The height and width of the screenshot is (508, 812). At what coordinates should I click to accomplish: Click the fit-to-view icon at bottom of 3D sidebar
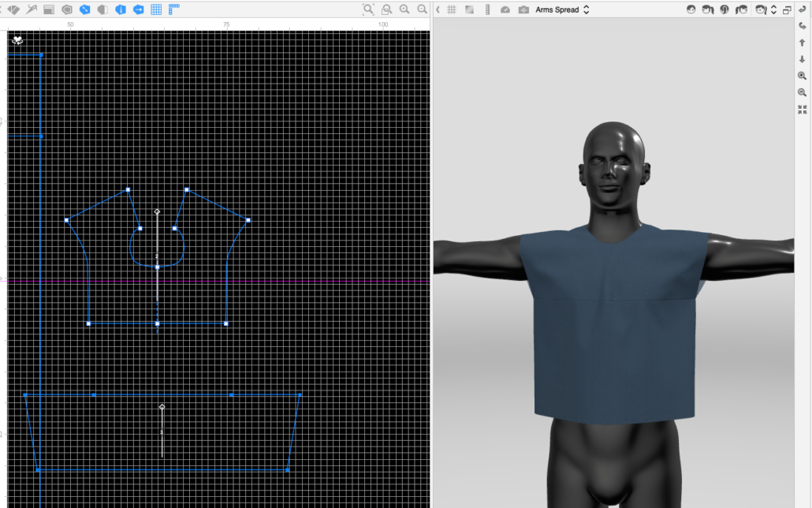click(802, 108)
